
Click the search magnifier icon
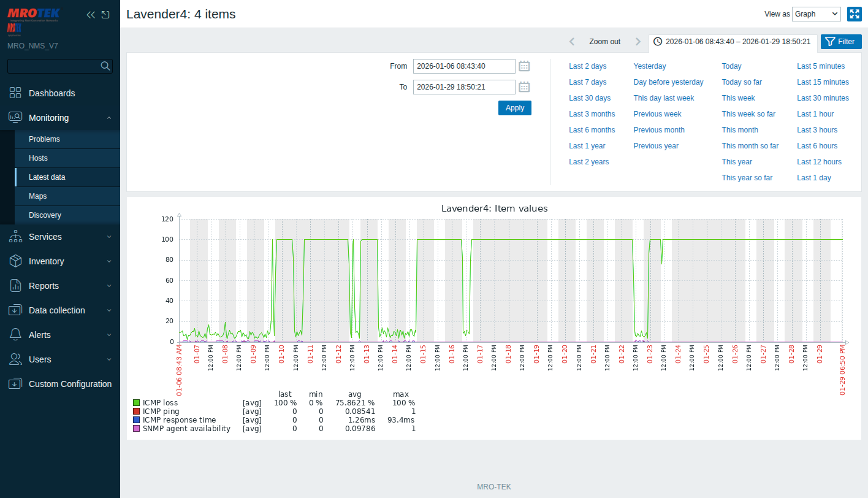tap(105, 66)
